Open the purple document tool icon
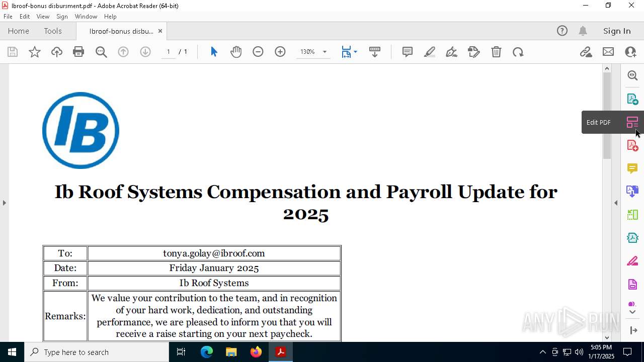This screenshot has width=644, height=362. coord(632,285)
